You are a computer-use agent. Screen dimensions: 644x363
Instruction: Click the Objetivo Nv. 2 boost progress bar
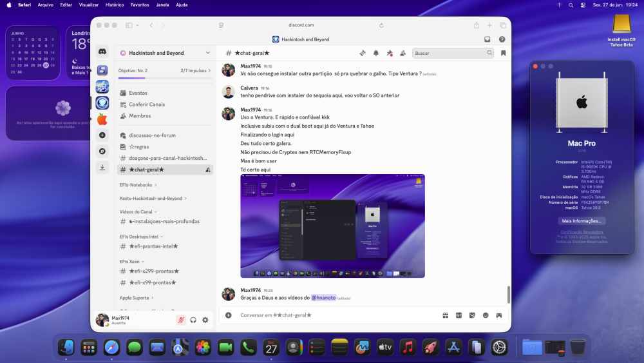165,78
